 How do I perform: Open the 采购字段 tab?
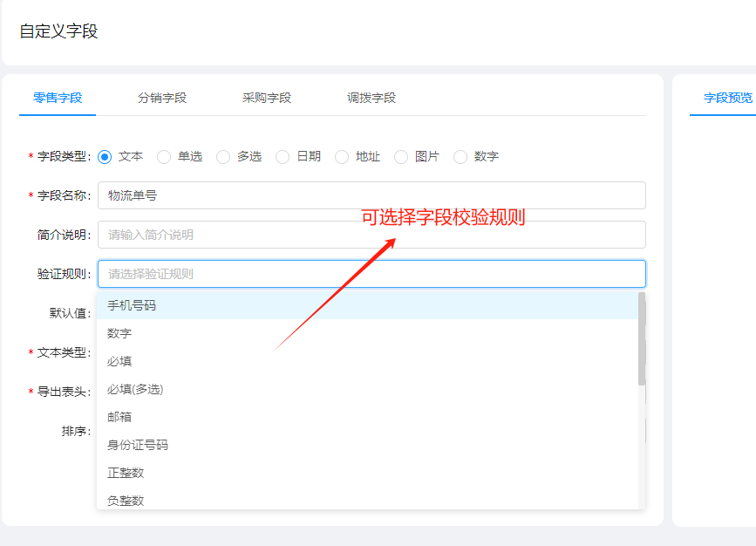267,98
